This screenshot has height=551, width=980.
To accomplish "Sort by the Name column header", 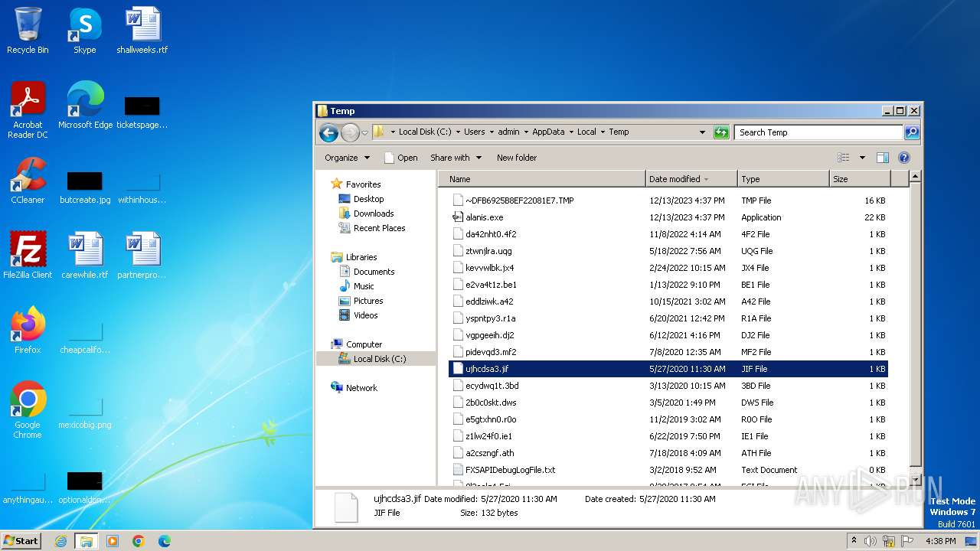I will [x=544, y=179].
